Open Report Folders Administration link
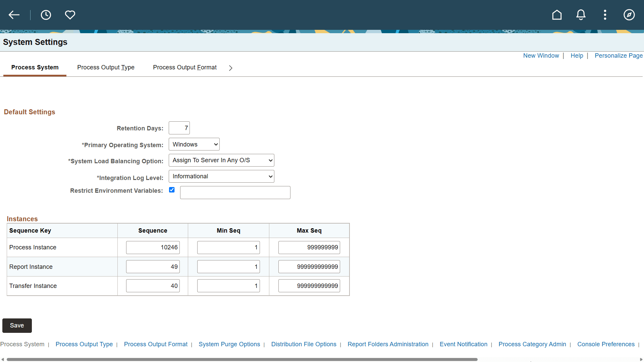The height and width of the screenshot is (362, 644). click(x=388, y=344)
